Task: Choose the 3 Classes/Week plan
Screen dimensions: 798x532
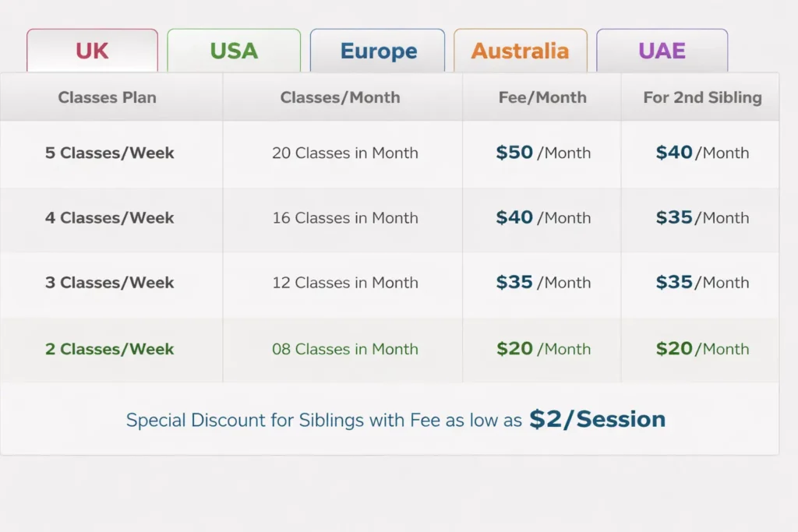Action: [x=110, y=283]
